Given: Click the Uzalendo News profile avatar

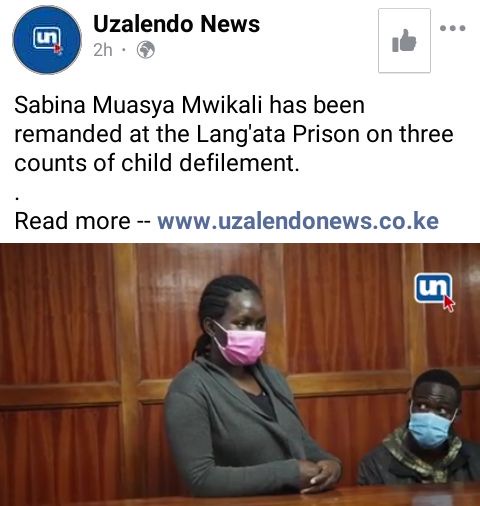Looking at the screenshot, I should click(47, 40).
